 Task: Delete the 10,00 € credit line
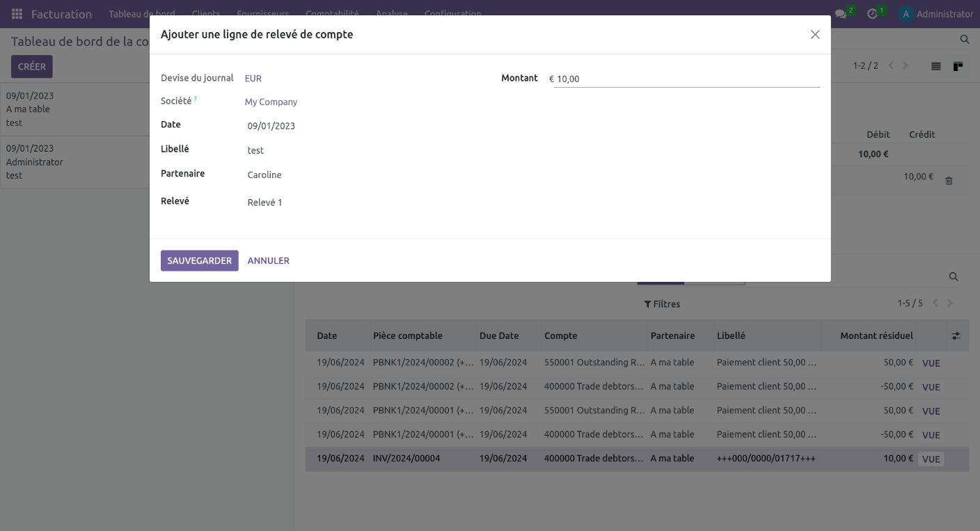click(x=949, y=181)
